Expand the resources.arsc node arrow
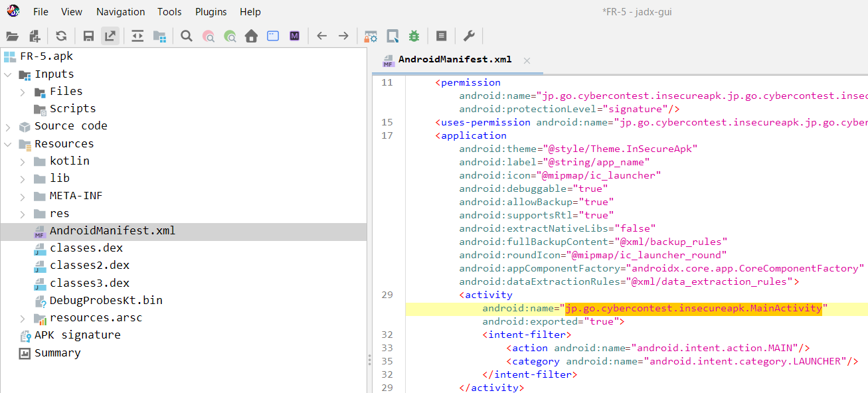 click(x=23, y=318)
